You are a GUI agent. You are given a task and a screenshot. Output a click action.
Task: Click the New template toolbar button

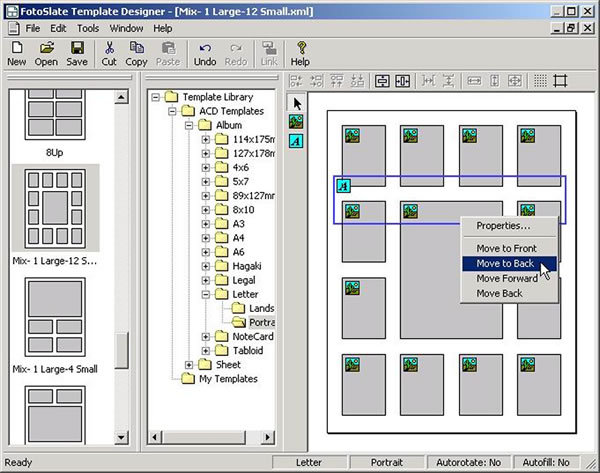coord(16,54)
